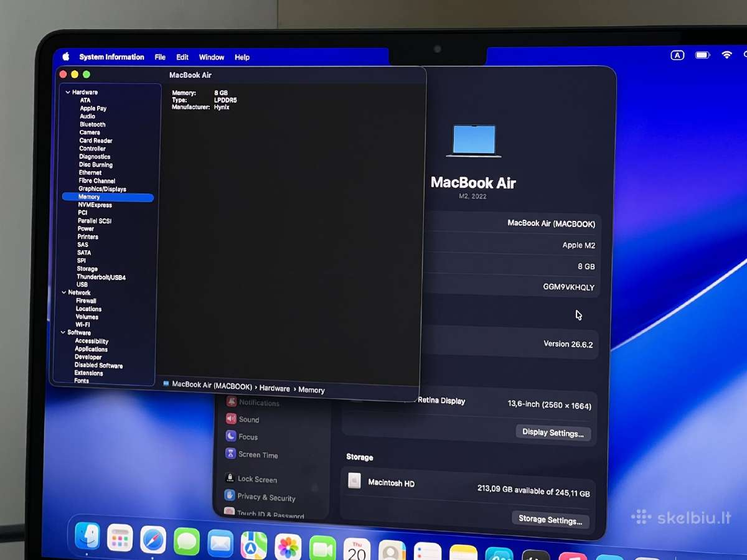
Task: Click MacBook Air (MACBOOK) in path bar
Action: click(x=212, y=385)
